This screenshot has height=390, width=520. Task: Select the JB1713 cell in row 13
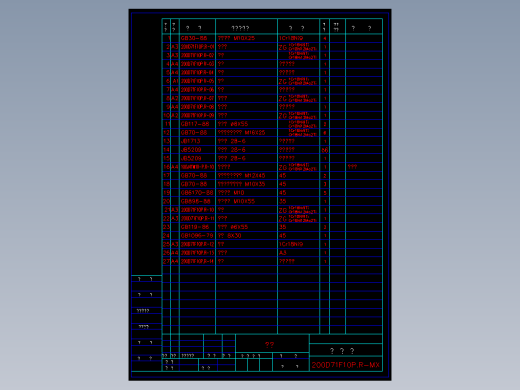coord(190,141)
